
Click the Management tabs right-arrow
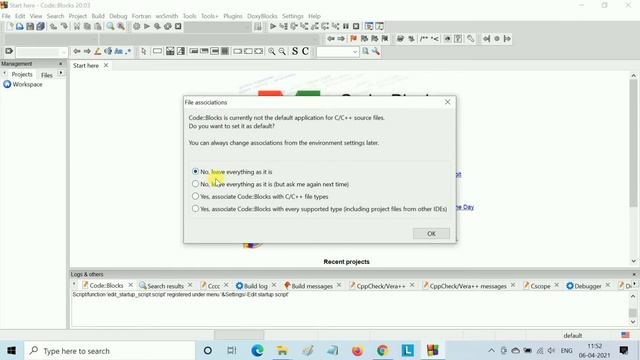[61, 73]
